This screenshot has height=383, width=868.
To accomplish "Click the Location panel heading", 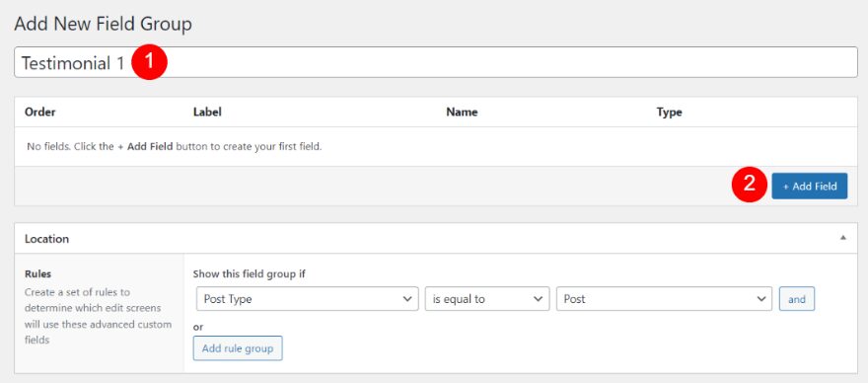I will [47, 239].
